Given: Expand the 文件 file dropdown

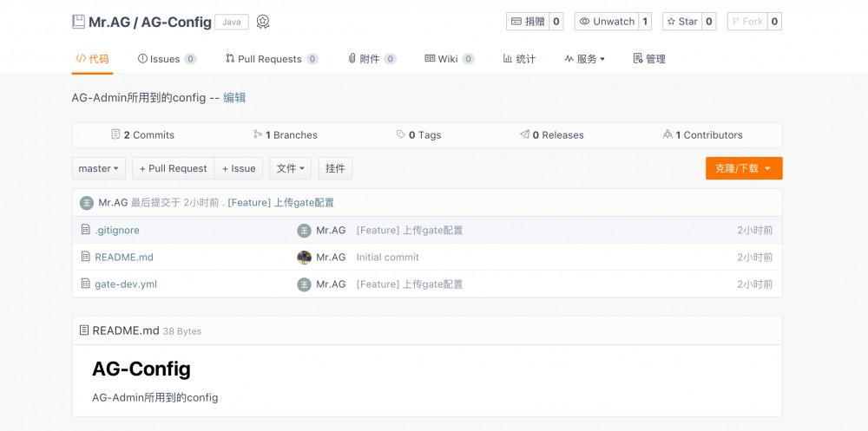Looking at the screenshot, I should [291, 168].
